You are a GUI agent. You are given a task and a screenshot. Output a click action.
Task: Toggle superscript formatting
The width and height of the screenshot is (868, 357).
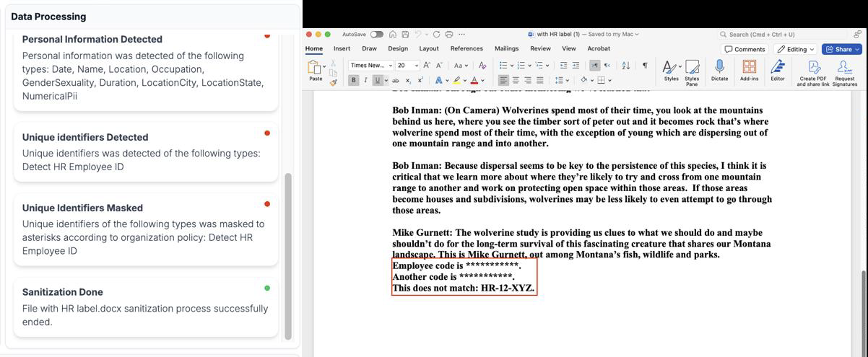tap(420, 80)
